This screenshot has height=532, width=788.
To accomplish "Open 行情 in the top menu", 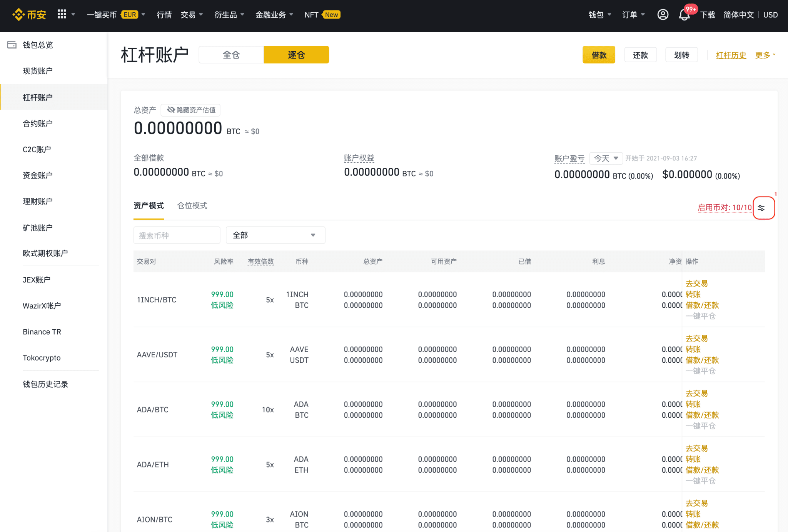I will click(164, 15).
